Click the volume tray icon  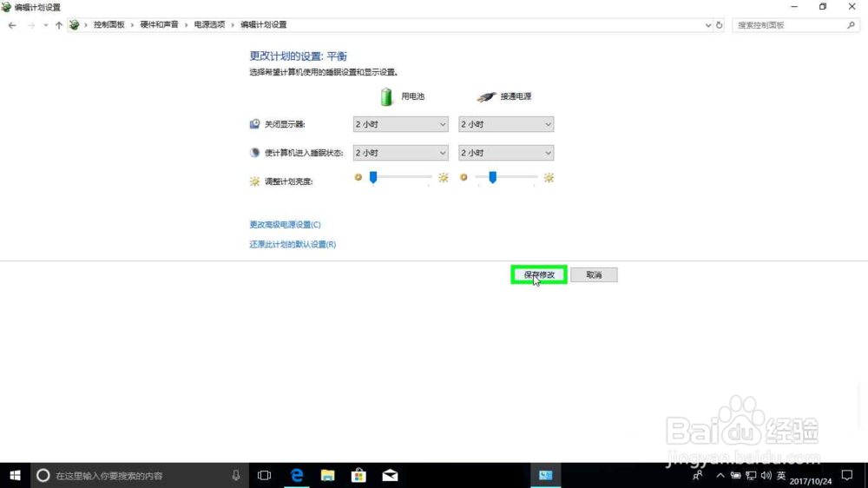pyautogui.click(x=766, y=475)
